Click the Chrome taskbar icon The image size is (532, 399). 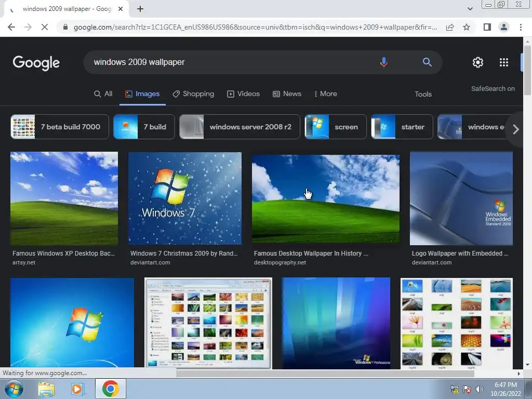coord(110,389)
